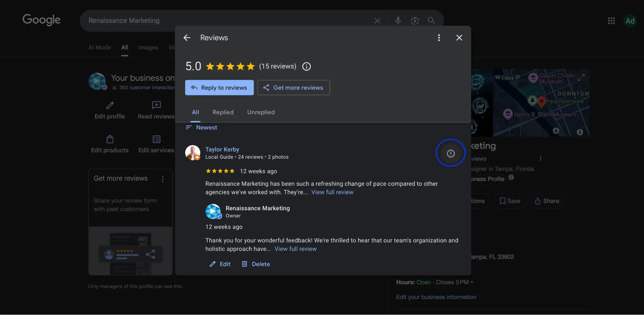The width and height of the screenshot is (644, 315).
Task: Activate voice search microphone icon
Action: coord(398,20)
